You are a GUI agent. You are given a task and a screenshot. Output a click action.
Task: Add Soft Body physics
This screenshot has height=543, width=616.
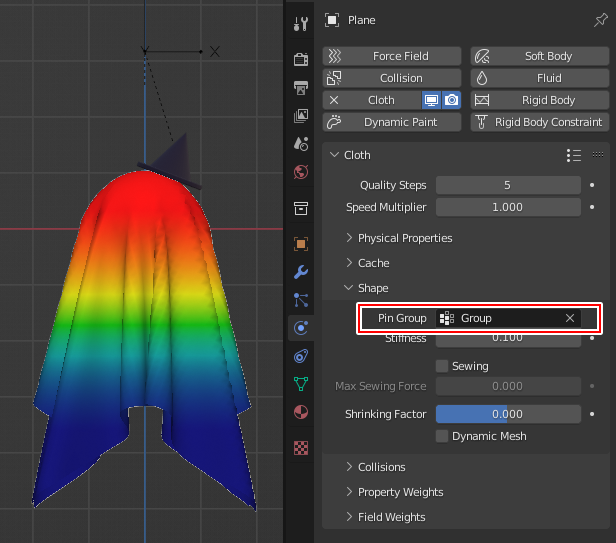click(539, 56)
